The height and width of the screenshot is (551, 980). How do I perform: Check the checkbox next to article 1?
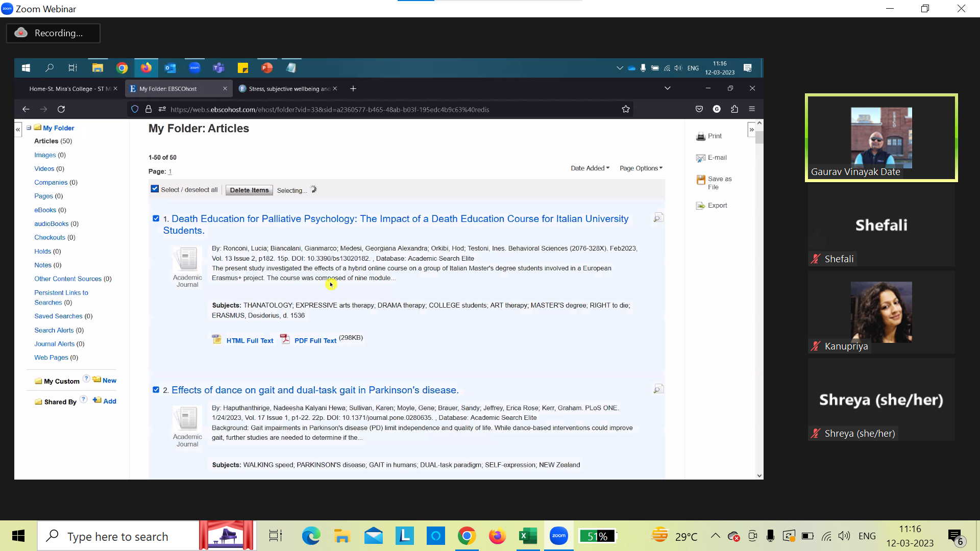(156, 218)
